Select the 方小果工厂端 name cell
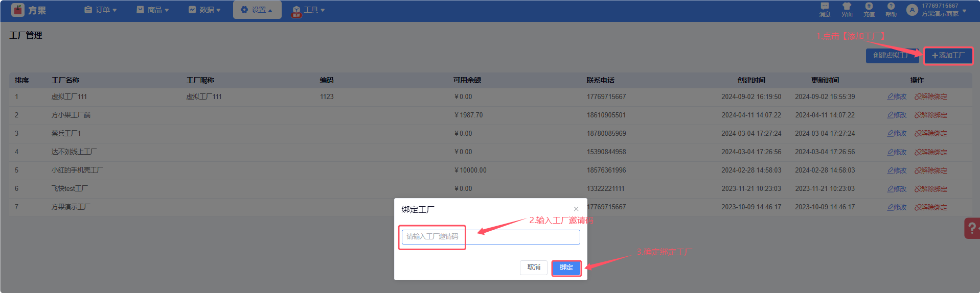This screenshot has width=980, height=293. [x=71, y=115]
